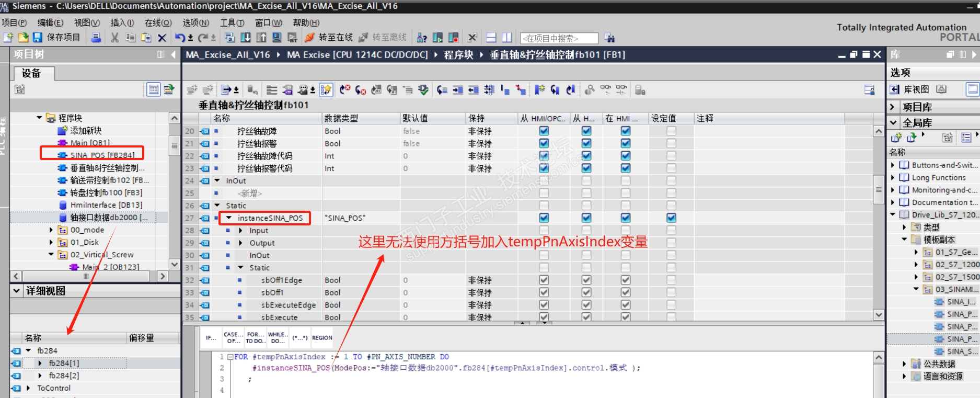
Task: Toggle 从 HMI/OPC checkbox for instanceSINA_POS row
Action: click(544, 218)
